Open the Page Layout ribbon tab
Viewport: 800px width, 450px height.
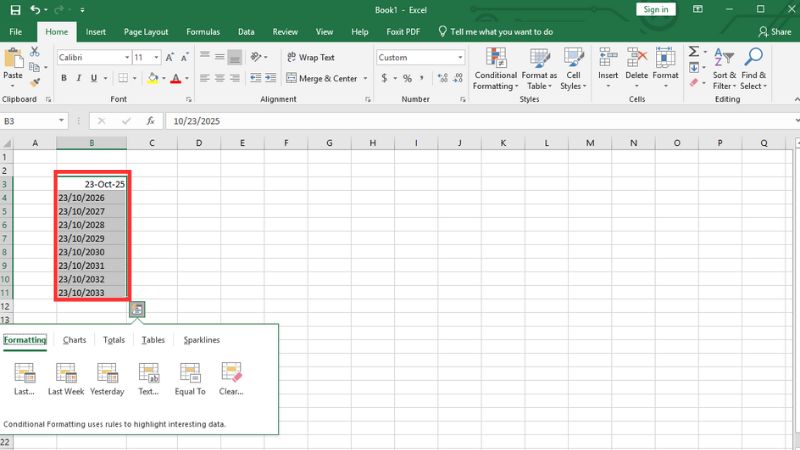(x=145, y=32)
